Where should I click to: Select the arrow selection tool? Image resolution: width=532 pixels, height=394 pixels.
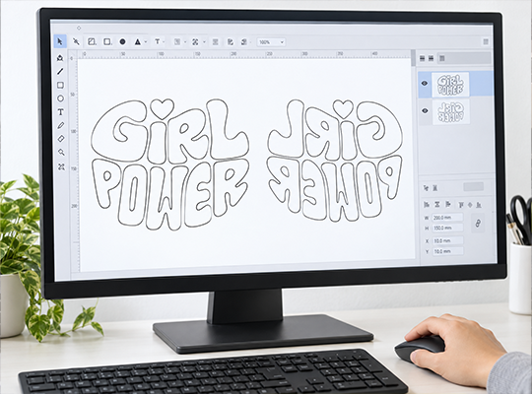(60, 41)
